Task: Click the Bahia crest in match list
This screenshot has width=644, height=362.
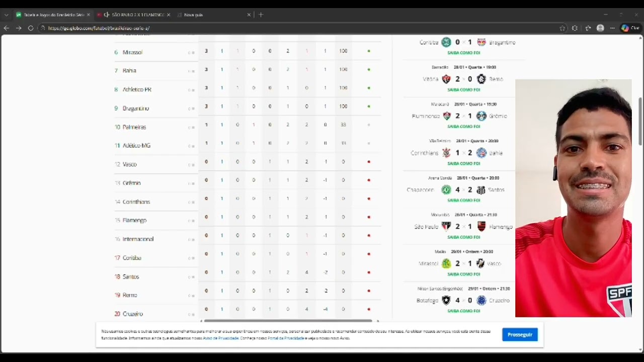Action: tap(481, 153)
